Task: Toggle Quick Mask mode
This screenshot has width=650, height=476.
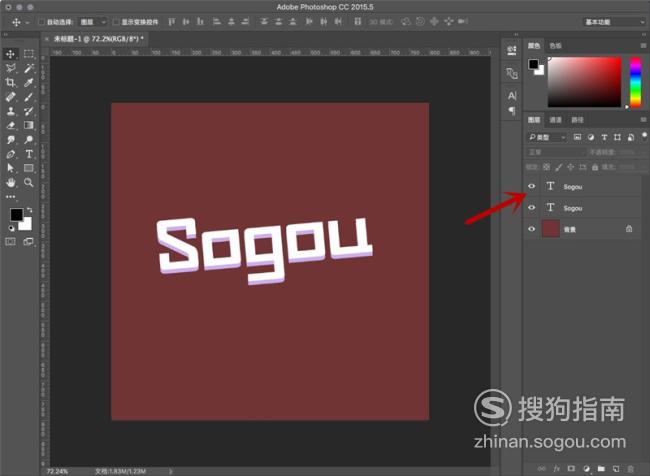Action: pyautogui.click(x=10, y=241)
